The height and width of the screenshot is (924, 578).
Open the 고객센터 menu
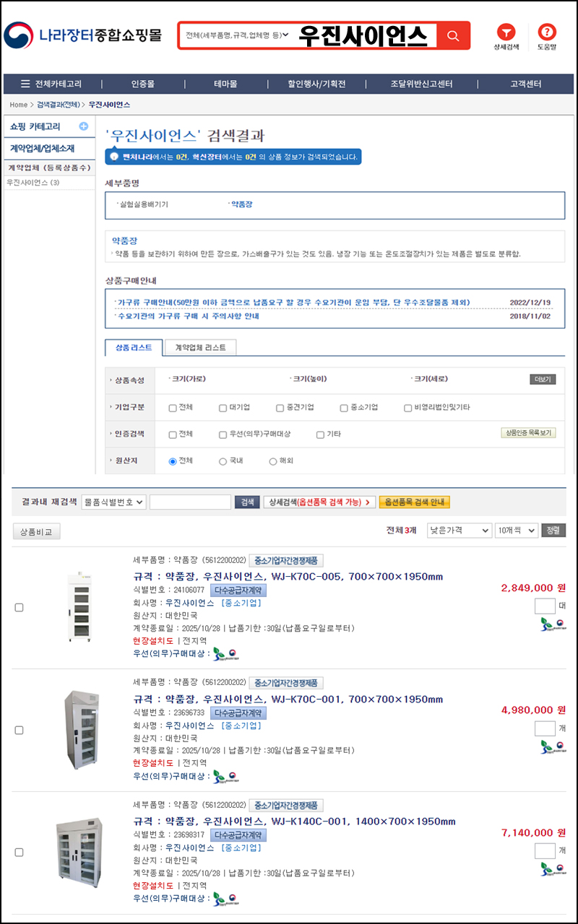tap(526, 84)
